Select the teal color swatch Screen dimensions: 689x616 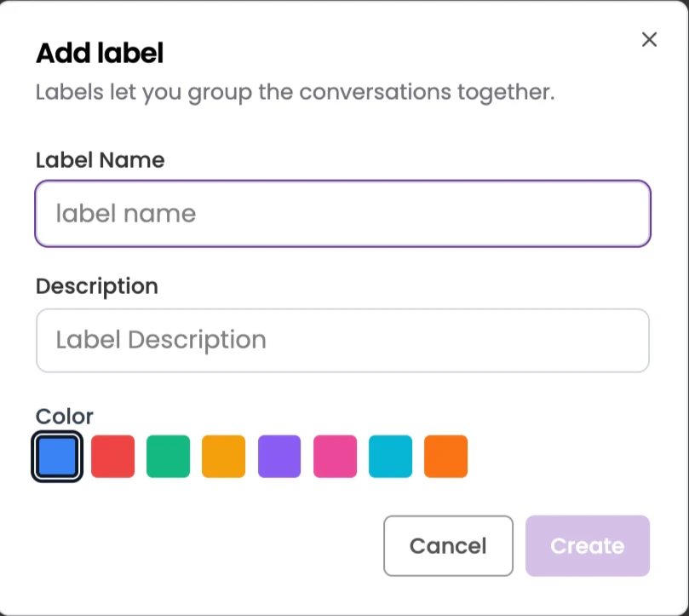(390, 456)
